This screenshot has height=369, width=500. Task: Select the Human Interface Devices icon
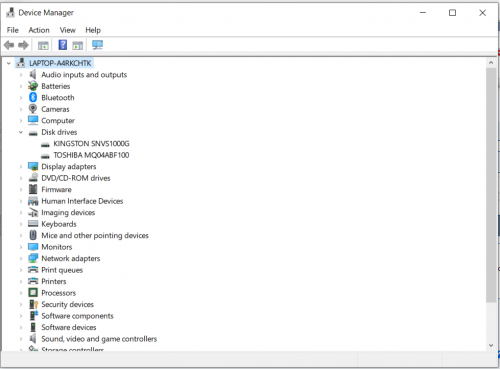(x=33, y=201)
